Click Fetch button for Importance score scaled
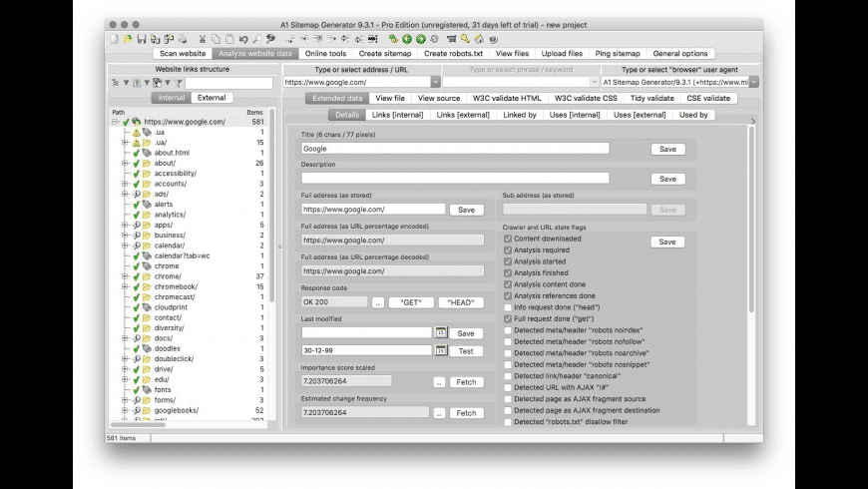The image size is (868, 489). [466, 382]
